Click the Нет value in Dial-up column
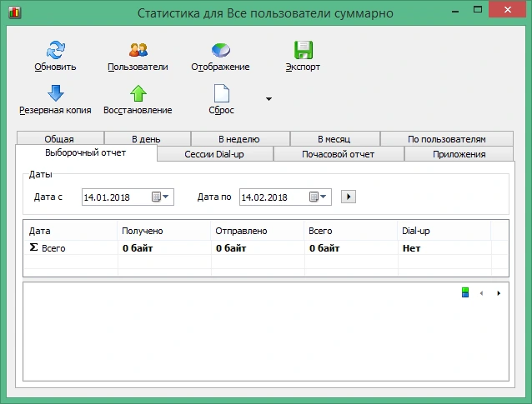The width and height of the screenshot is (532, 404). [412, 248]
